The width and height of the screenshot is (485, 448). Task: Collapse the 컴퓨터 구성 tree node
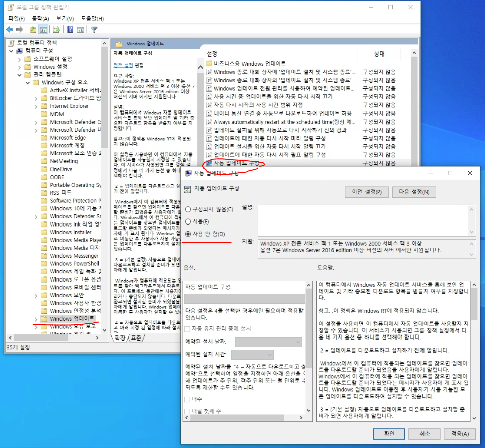[12, 51]
